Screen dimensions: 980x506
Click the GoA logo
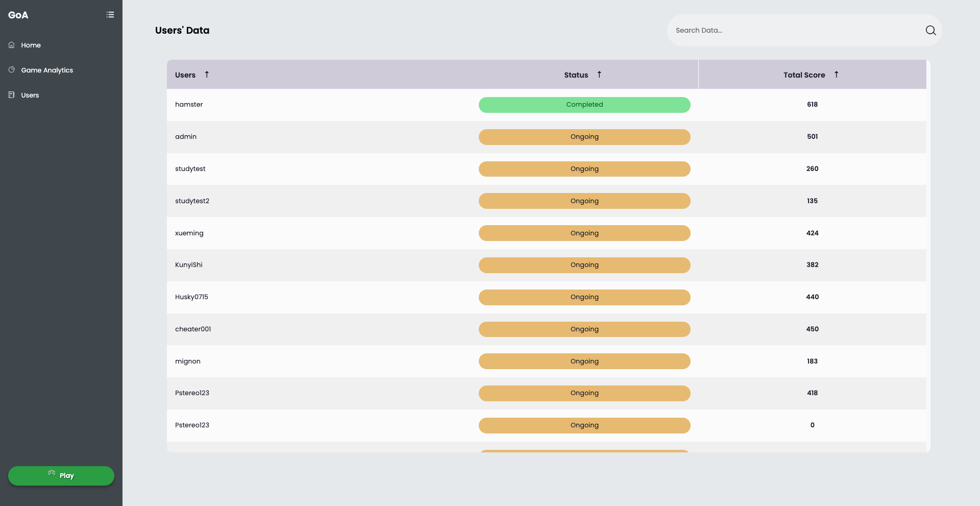18,15
